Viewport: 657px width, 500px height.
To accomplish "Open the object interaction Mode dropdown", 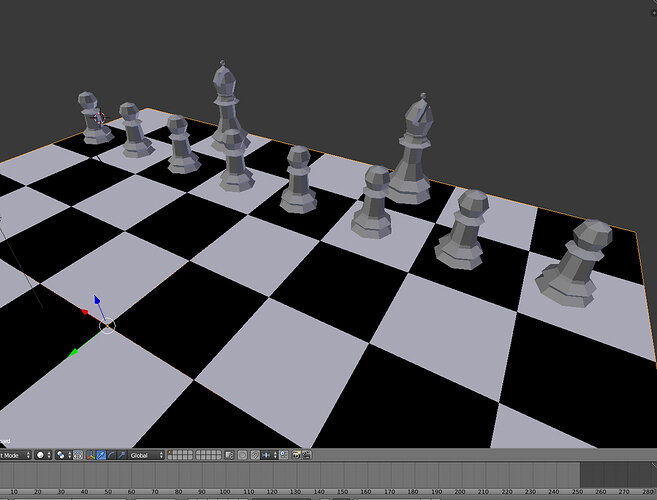I will (16, 455).
